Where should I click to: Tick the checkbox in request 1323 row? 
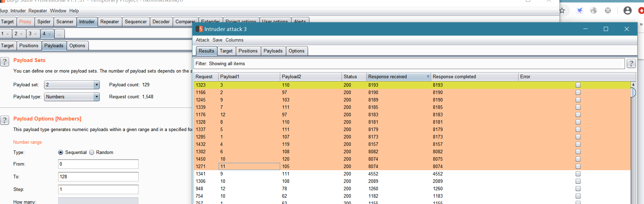tap(578, 85)
